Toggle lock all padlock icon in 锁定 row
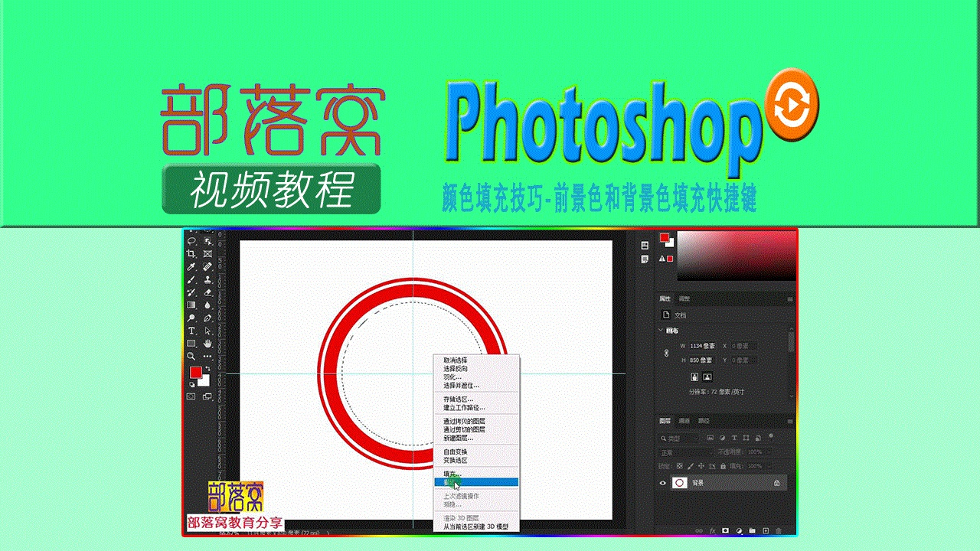This screenshot has width=980, height=551. point(723,466)
